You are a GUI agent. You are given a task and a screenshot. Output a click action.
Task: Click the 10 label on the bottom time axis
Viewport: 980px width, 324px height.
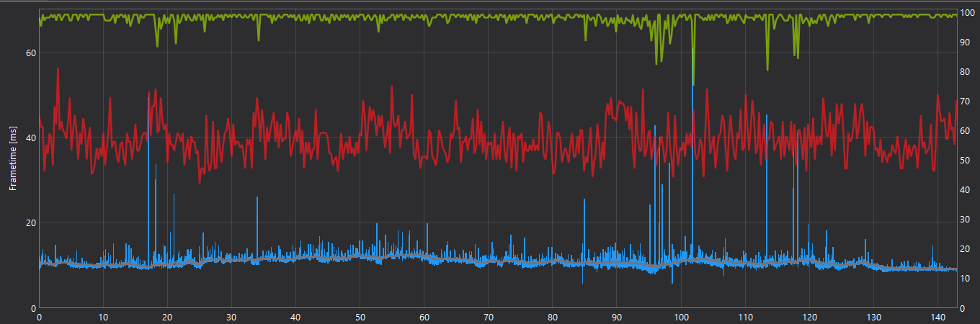coord(103,317)
